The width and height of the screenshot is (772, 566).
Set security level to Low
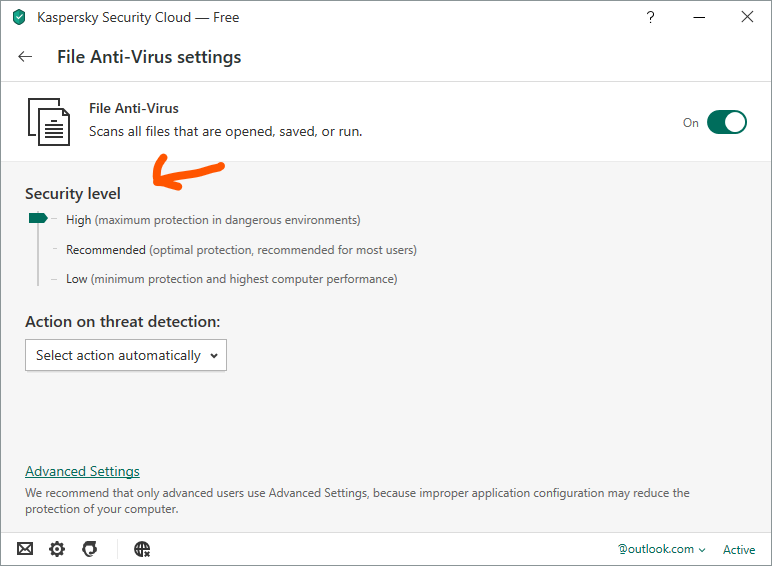(x=77, y=279)
